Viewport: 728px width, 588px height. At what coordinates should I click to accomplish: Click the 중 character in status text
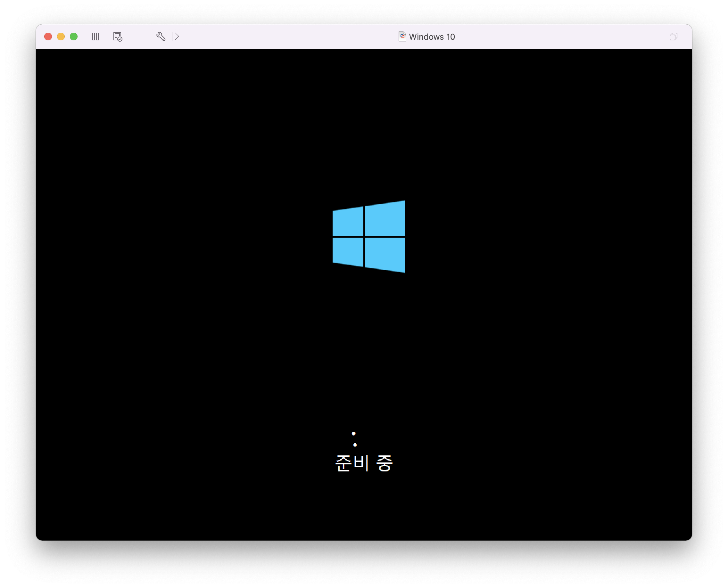point(384,463)
